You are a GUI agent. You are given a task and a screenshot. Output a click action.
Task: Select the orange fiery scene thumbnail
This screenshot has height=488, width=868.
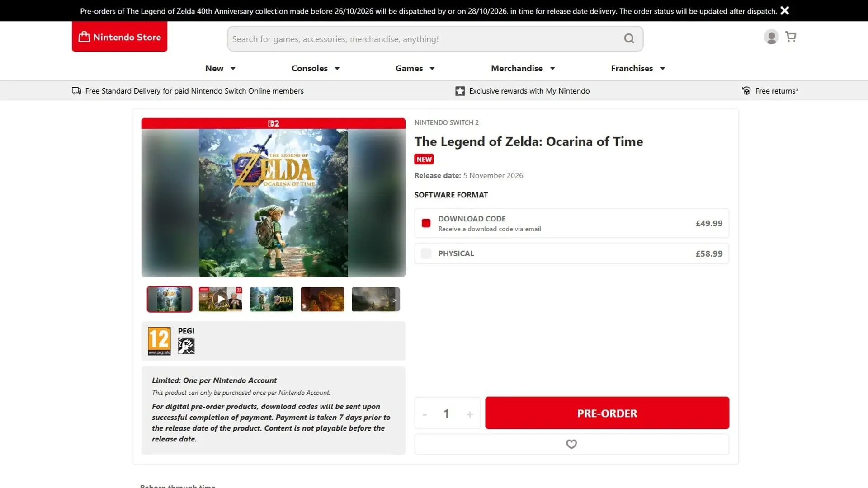coord(322,299)
